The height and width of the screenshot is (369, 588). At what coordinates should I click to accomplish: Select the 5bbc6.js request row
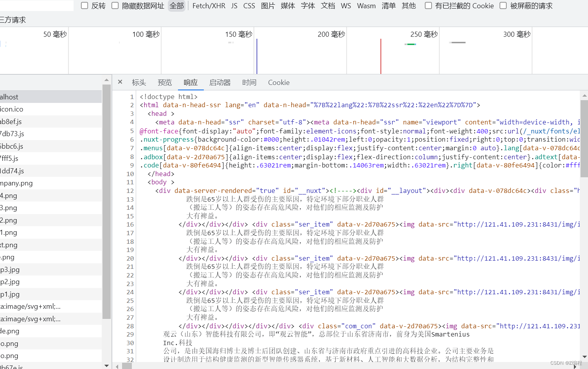tap(51, 146)
